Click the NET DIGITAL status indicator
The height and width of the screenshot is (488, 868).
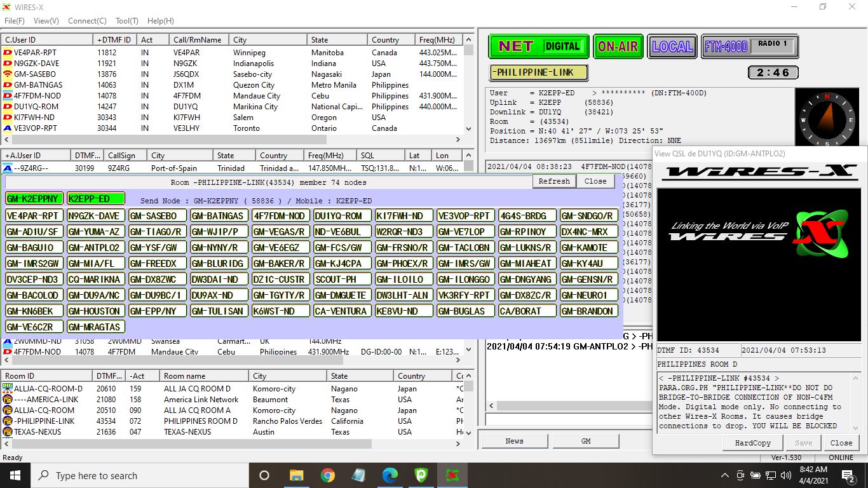tap(539, 46)
